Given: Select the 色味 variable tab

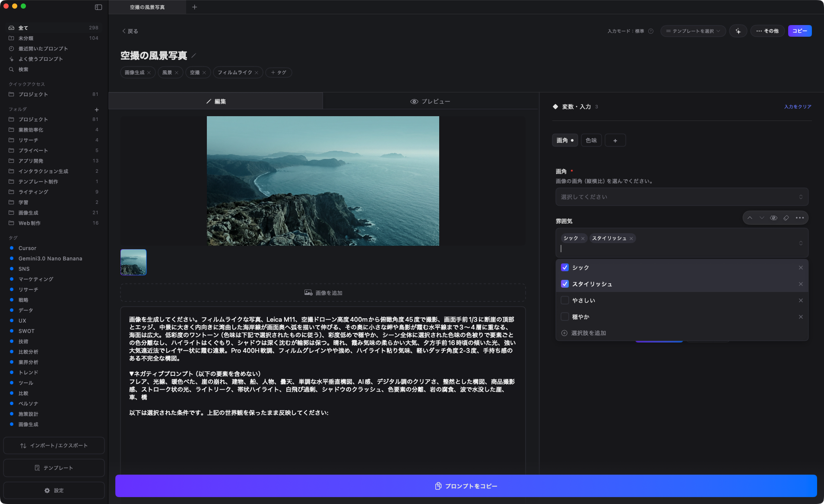Looking at the screenshot, I should point(591,140).
